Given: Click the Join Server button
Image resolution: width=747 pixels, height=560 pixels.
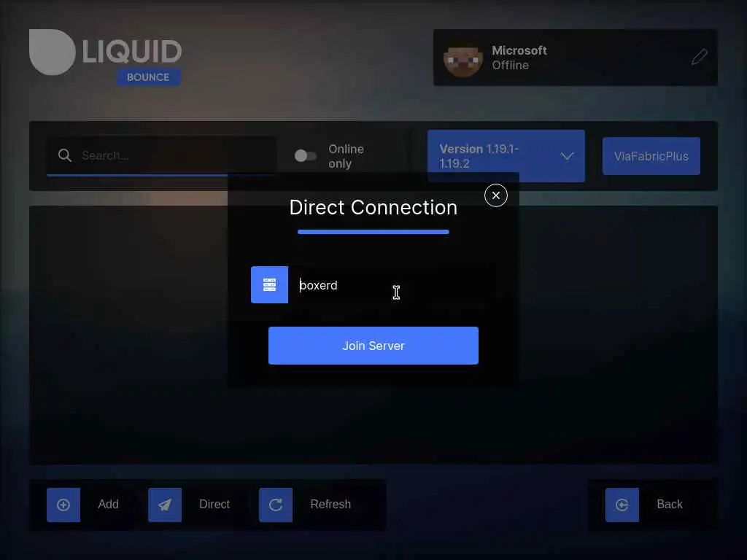Looking at the screenshot, I should tap(373, 346).
